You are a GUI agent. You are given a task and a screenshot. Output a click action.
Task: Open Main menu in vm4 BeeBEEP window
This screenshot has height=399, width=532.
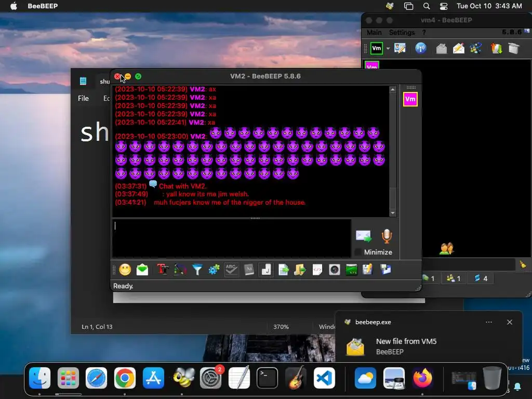point(374,32)
